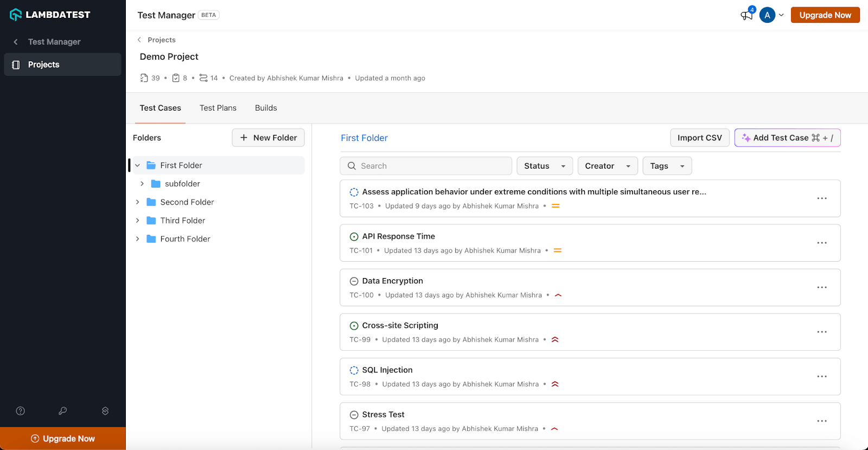Select Fourth Folder in folder tree
Screen dimensions: 868x450
pyautogui.click(x=185, y=239)
